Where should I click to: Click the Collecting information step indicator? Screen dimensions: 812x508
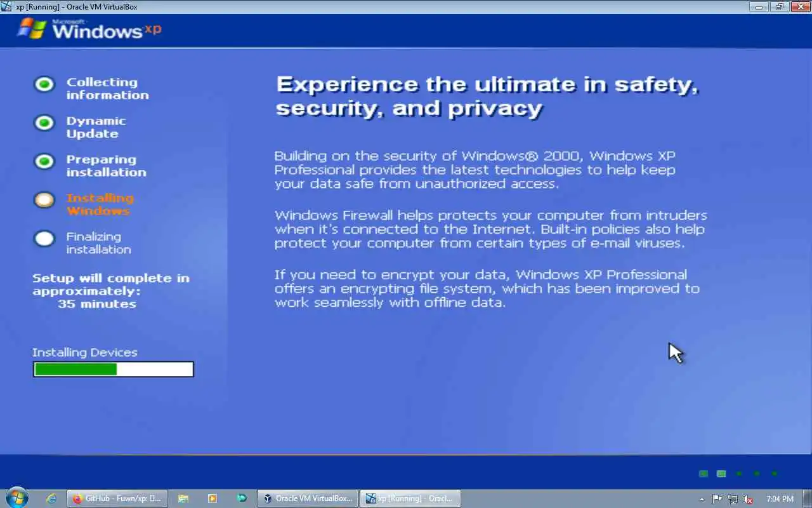[x=44, y=84]
